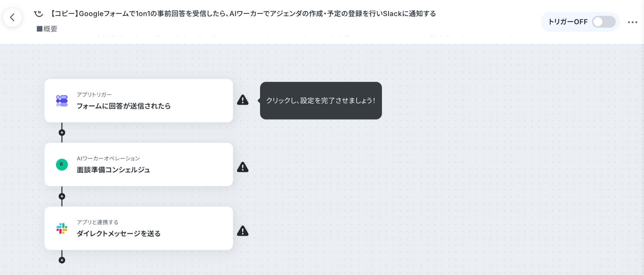
Task: Click the flow title text to edit
Action: [243, 14]
